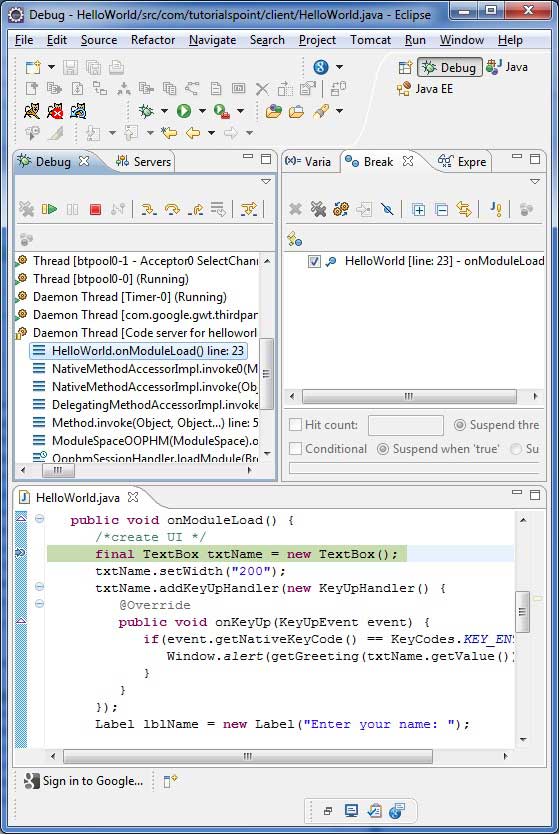Switch to the Java perspective
The image size is (560, 835).
507,67
